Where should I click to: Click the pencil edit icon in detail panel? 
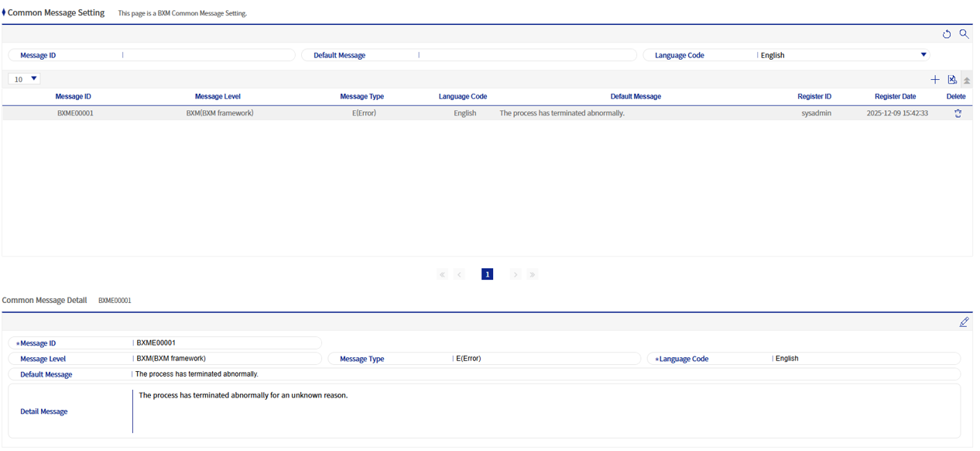pos(964,322)
